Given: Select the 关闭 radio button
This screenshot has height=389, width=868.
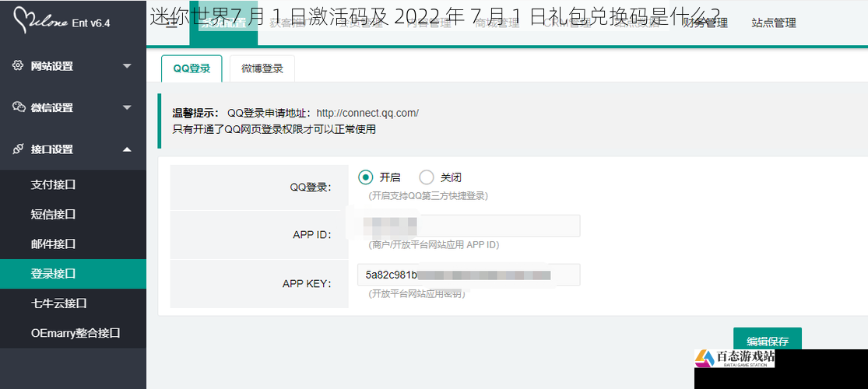Looking at the screenshot, I should [x=427, y=177].
